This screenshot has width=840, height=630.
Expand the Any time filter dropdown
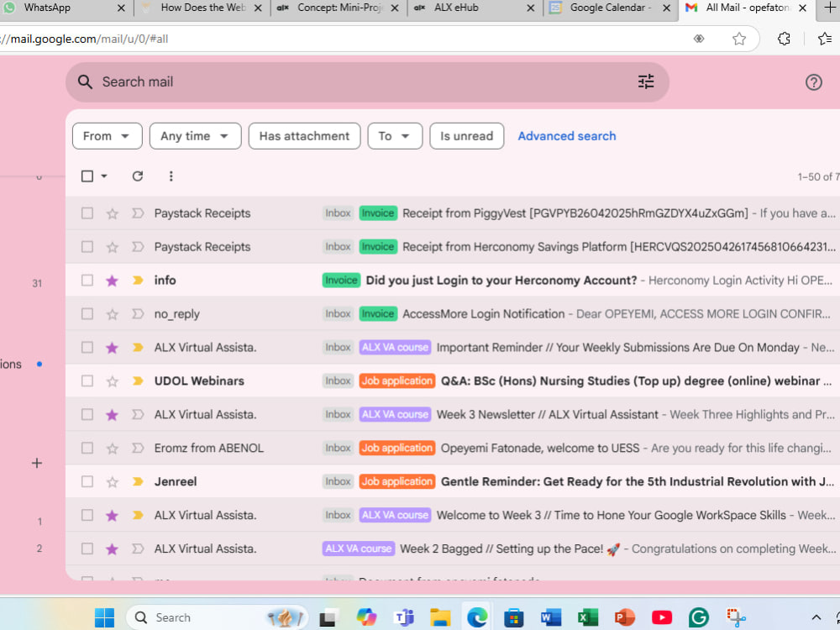tap(195, 136)
